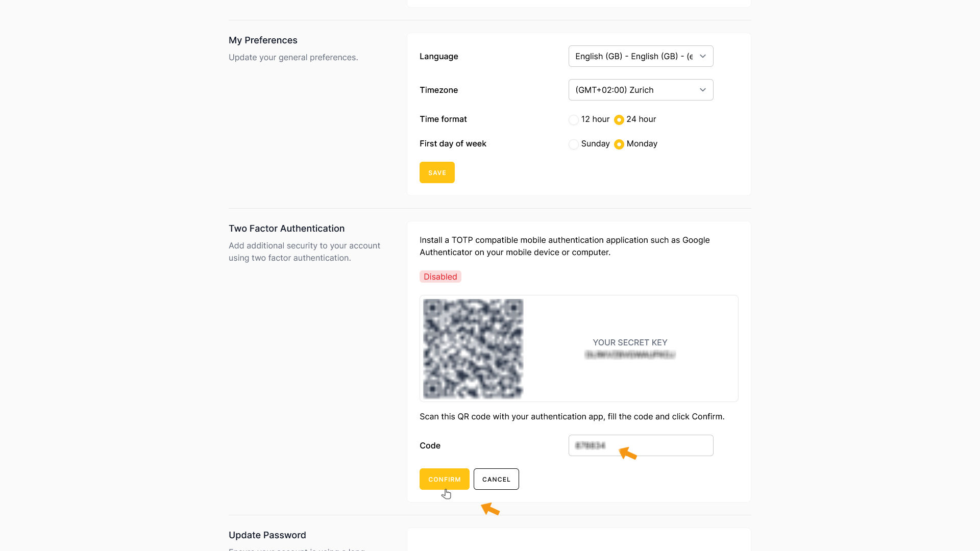The height and width of the screenshot is (551, 980).
Task: Click the Code field label
Action: click(x=430, y=445)
